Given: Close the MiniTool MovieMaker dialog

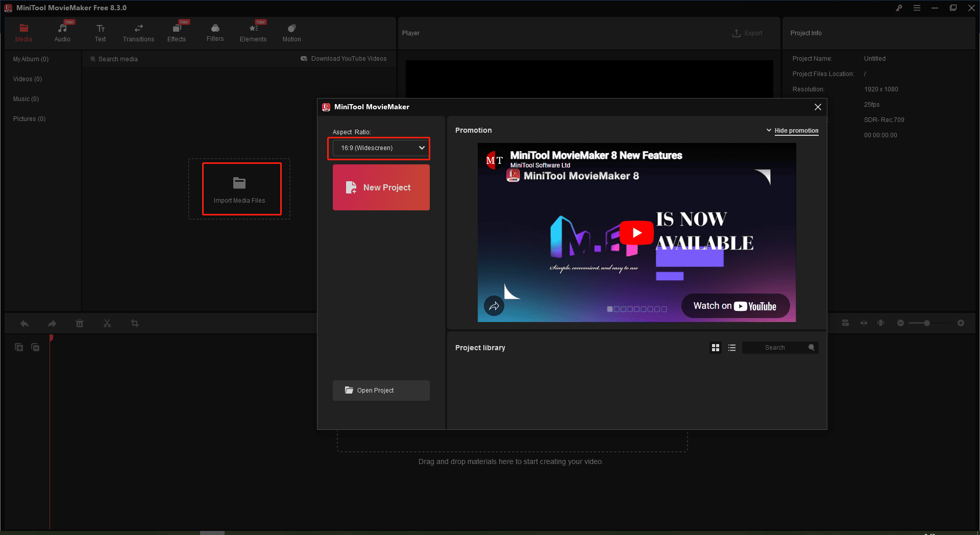Looking at the screenshot, I should click(x=818, y=107).
